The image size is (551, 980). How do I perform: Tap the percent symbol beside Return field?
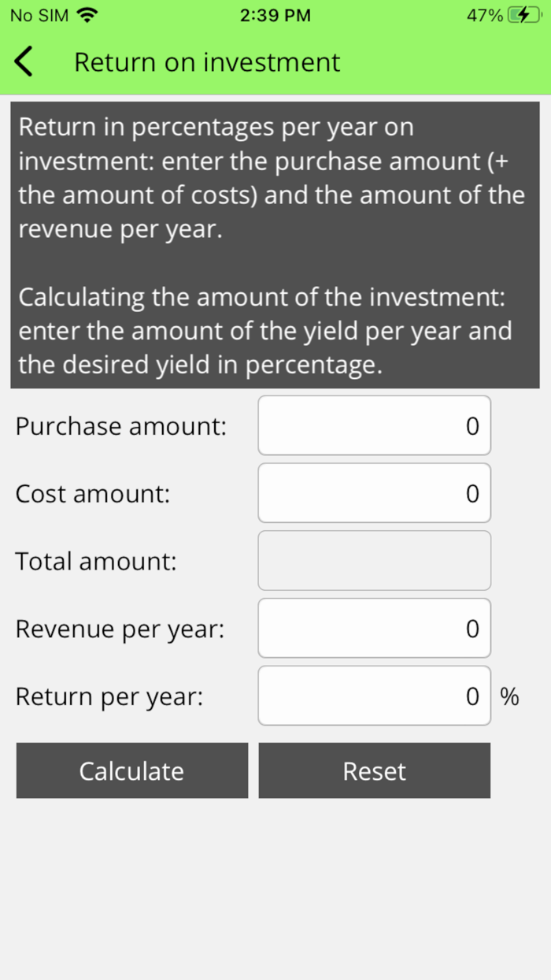pyautogui.click(x=509, y=696)
